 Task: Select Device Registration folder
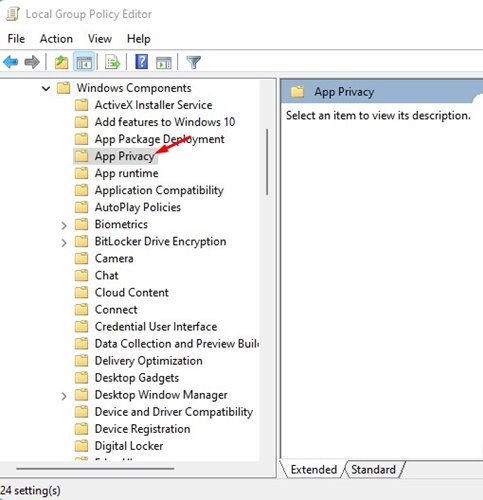pyautogui.click(x=142, y=429)
